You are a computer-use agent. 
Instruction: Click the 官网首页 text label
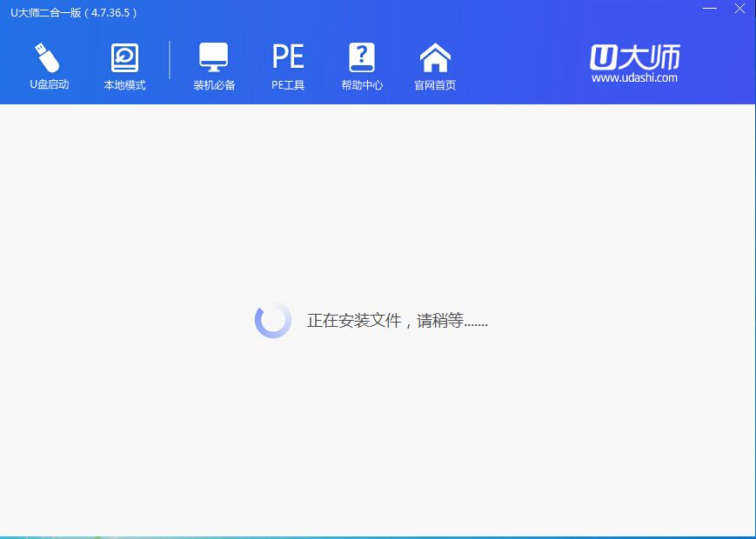[x=435, y=85]
